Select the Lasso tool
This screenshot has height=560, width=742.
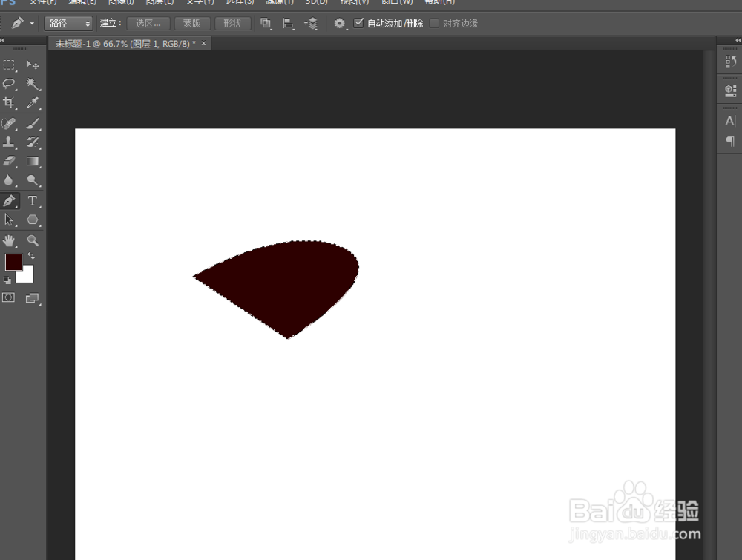click(x=9, y=84)
